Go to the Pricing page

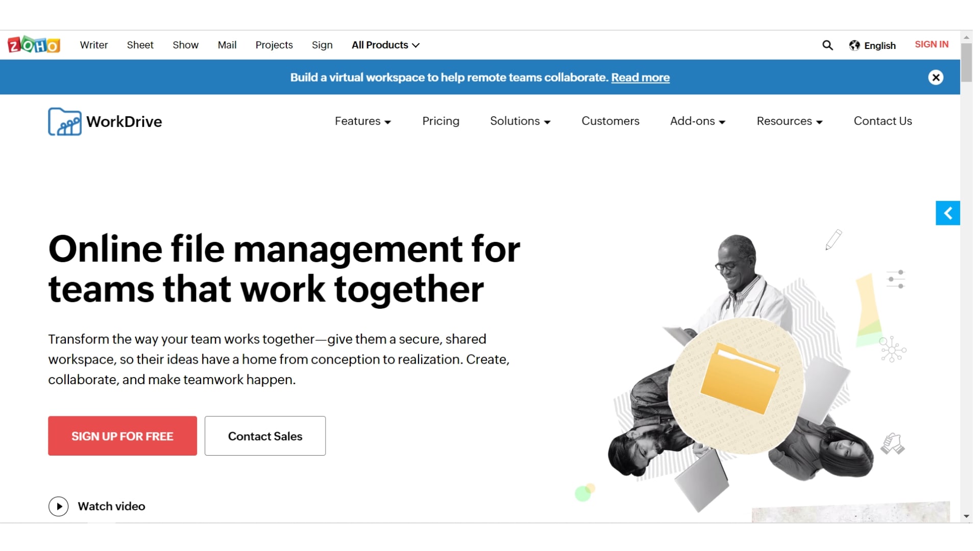[441, 121]
